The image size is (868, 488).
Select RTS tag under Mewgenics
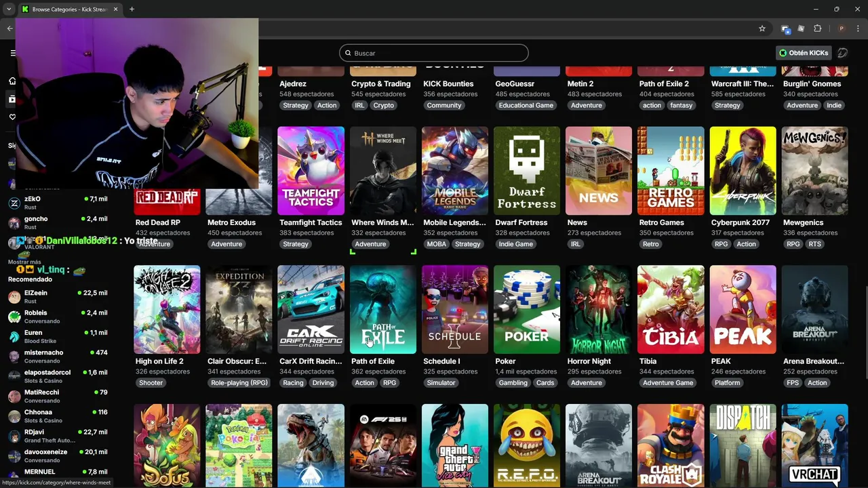814,244
